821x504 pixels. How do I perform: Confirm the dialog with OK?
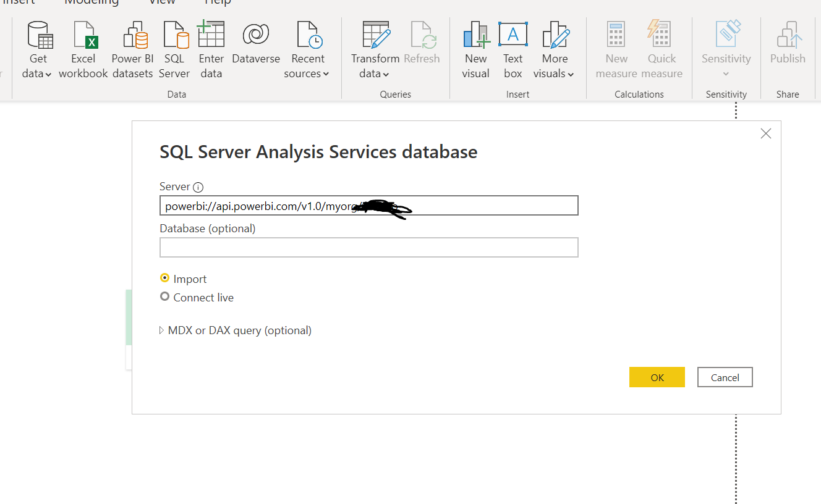657,377
